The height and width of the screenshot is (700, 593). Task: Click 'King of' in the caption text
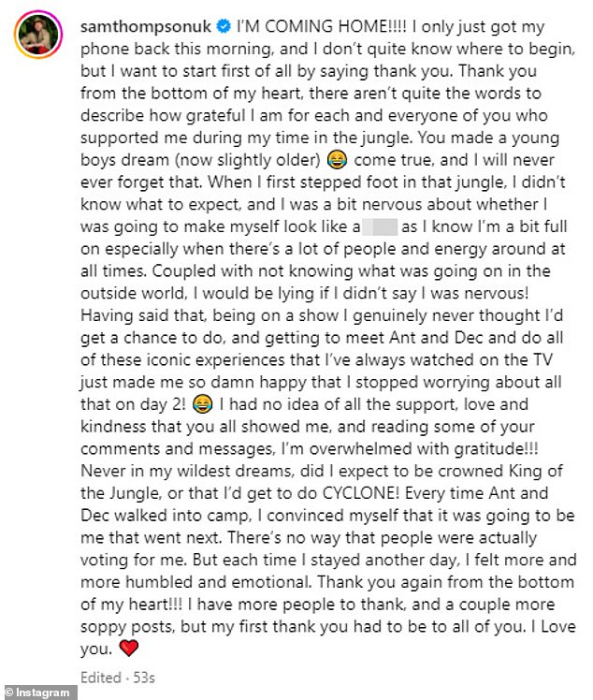535,471
